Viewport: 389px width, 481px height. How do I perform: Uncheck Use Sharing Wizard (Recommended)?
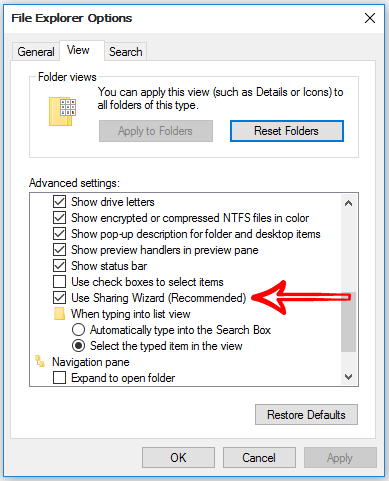[x=59, y=298]
